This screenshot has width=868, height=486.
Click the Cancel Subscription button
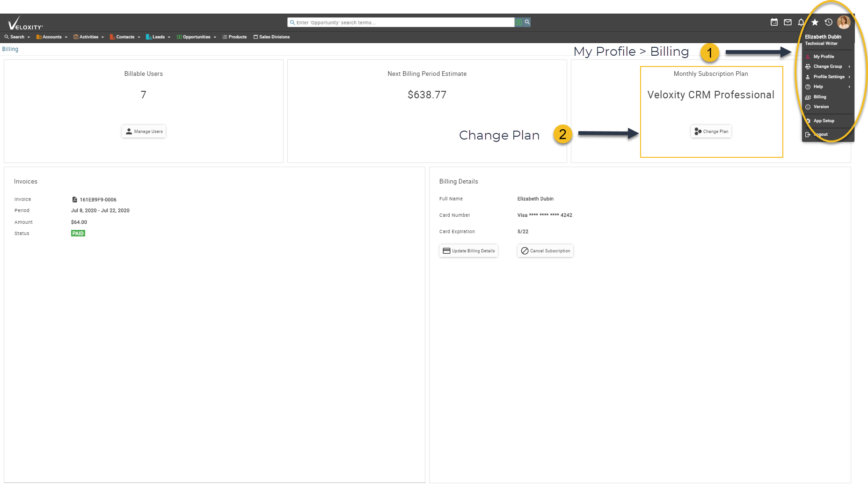(545, 251)
